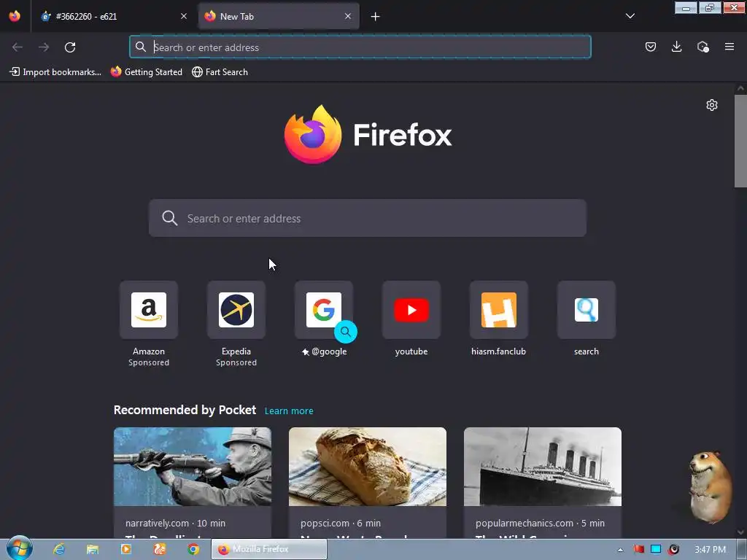Close the New Tab tab
The image size is (747, 560).
[x=348, y=16]
